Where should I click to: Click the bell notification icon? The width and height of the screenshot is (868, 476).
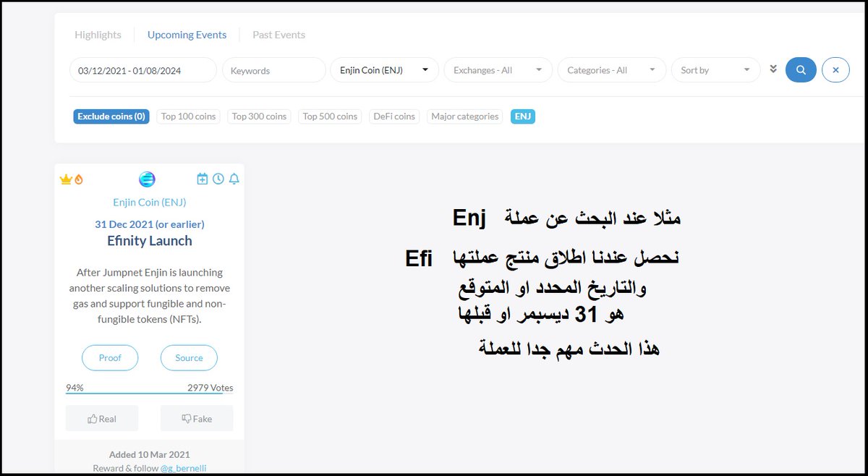pos(234,179)
